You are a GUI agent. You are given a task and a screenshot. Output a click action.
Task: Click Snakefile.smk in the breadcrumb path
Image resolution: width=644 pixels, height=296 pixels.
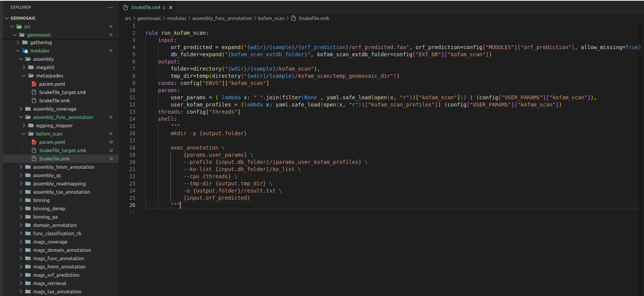[314, 18]
